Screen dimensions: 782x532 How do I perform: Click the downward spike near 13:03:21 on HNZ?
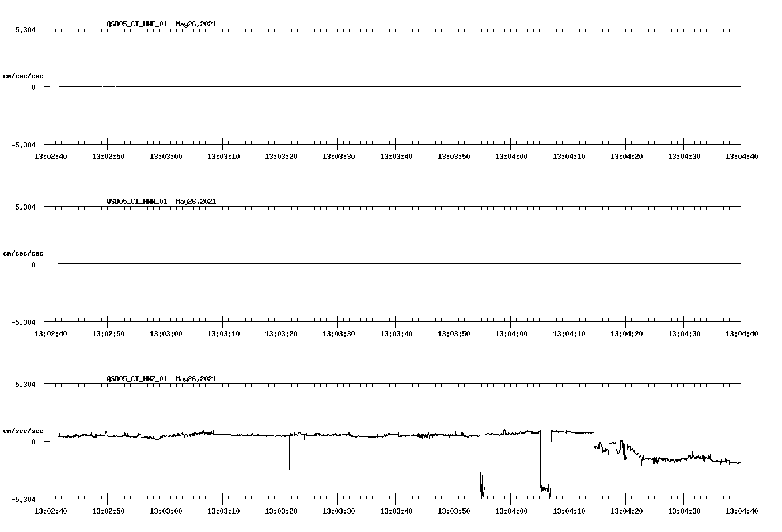coord(290,461)
